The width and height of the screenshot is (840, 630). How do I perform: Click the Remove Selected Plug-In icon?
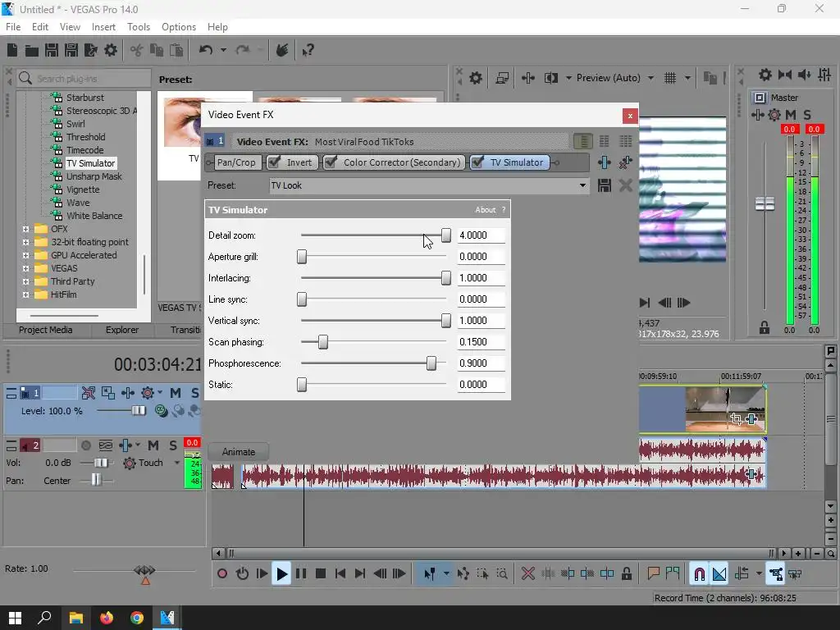[x=625, y=162]
